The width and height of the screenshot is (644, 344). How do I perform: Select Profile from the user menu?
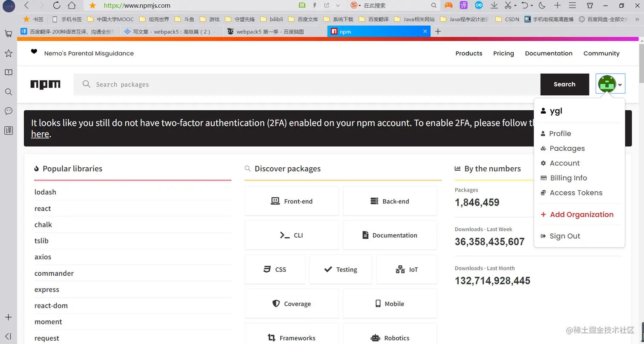point(560,134)
